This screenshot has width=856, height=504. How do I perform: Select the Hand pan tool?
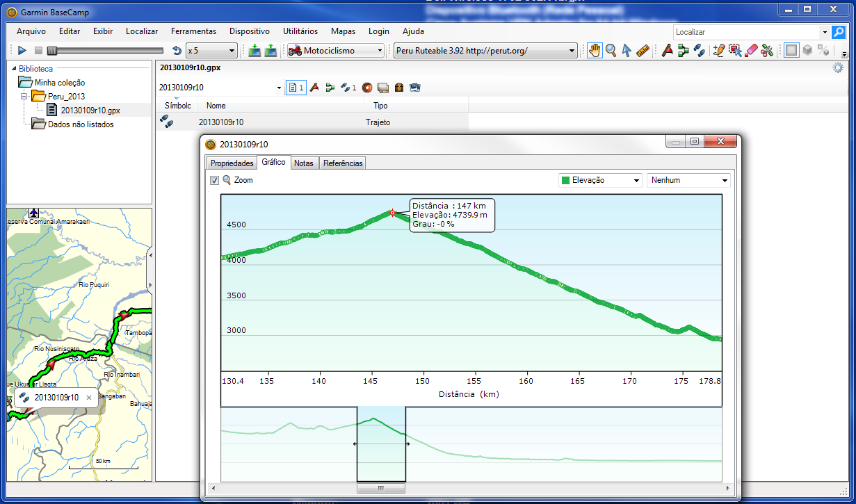tap(595, 51)
